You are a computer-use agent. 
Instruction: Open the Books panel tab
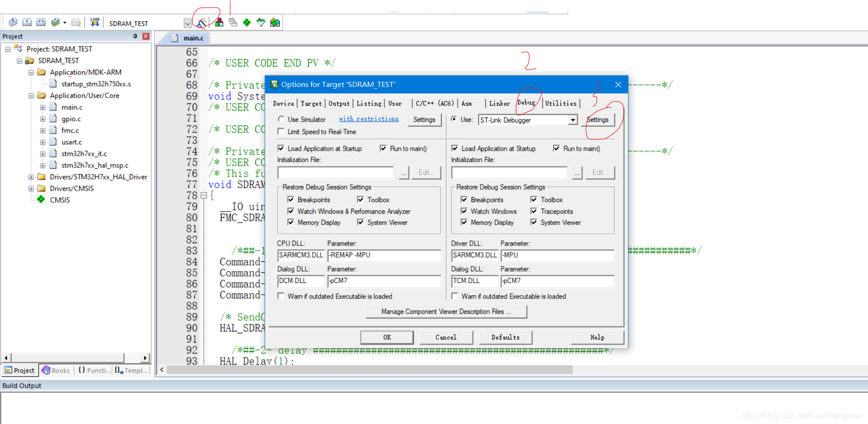(x=56, y=370)
